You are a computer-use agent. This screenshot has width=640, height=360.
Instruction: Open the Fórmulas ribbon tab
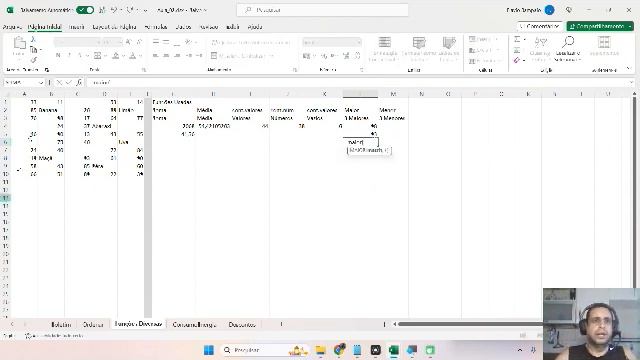(156, 27)
